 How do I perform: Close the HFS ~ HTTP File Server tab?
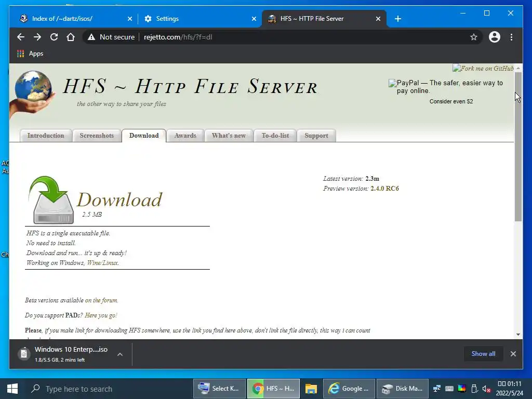tap(378, 19)
